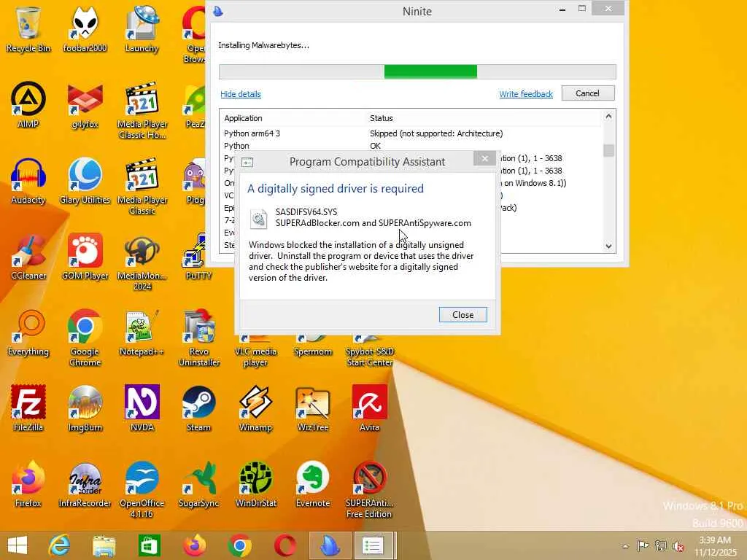
Task: Open the Write feedback link
Action: [x=526, y=94]
